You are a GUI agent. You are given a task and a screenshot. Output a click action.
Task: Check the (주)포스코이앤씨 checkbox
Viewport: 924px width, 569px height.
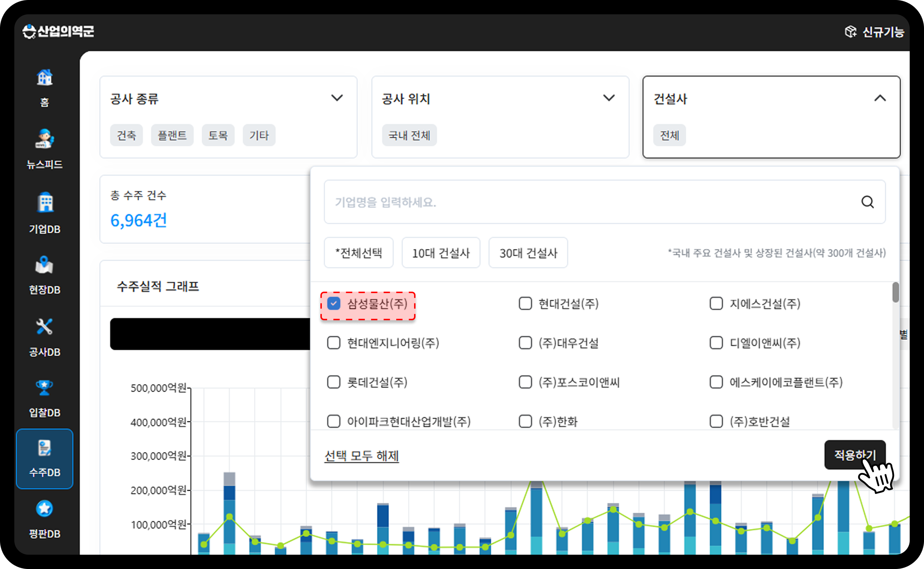(x=525, y=382)
